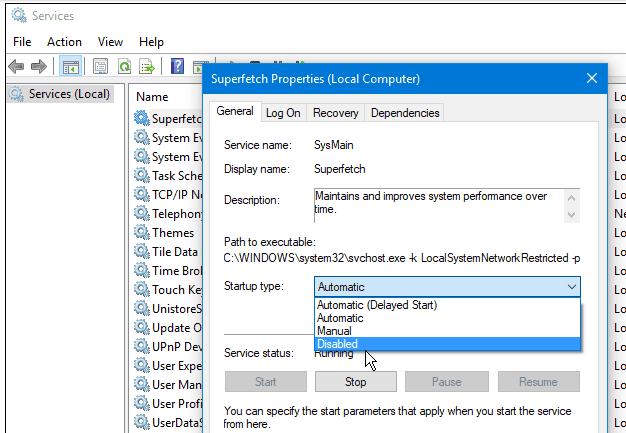Select the Tile Data service row
This screenshot has height=433, width=626.
point(168,251)
